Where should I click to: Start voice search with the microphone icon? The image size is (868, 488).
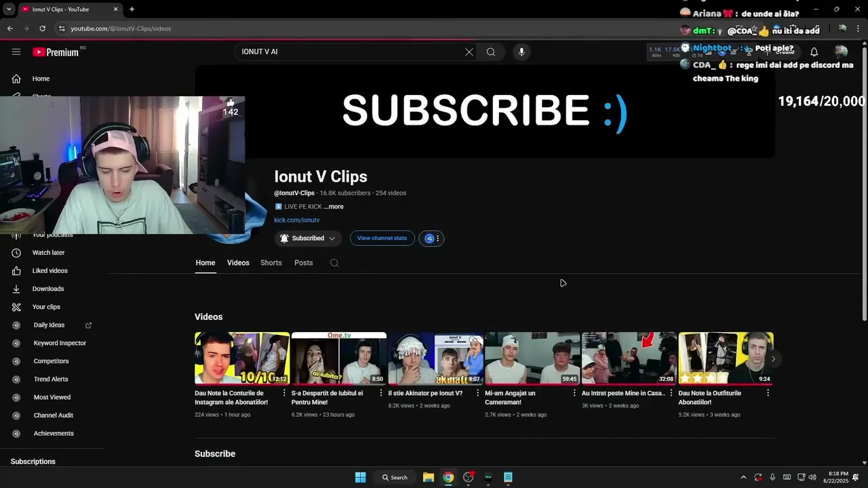pos(521,52)
